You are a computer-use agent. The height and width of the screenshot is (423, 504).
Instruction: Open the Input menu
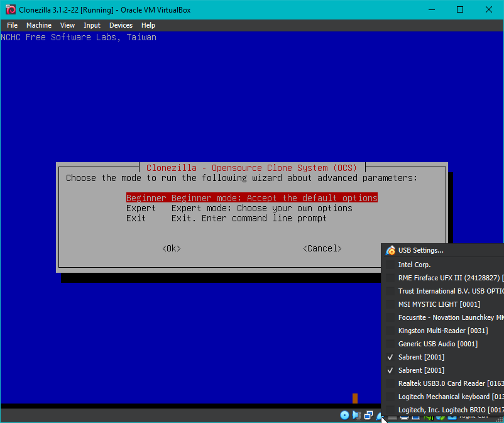[92, 25]
